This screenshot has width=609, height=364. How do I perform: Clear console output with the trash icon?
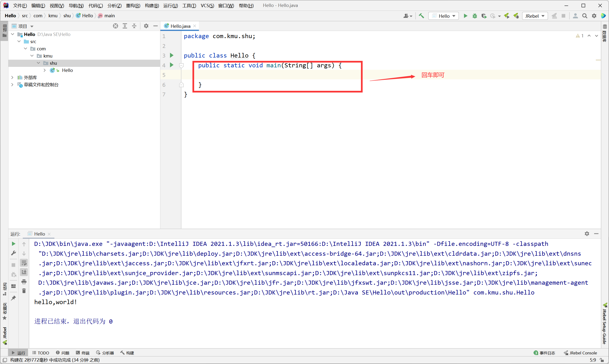[x=24, y=291]
